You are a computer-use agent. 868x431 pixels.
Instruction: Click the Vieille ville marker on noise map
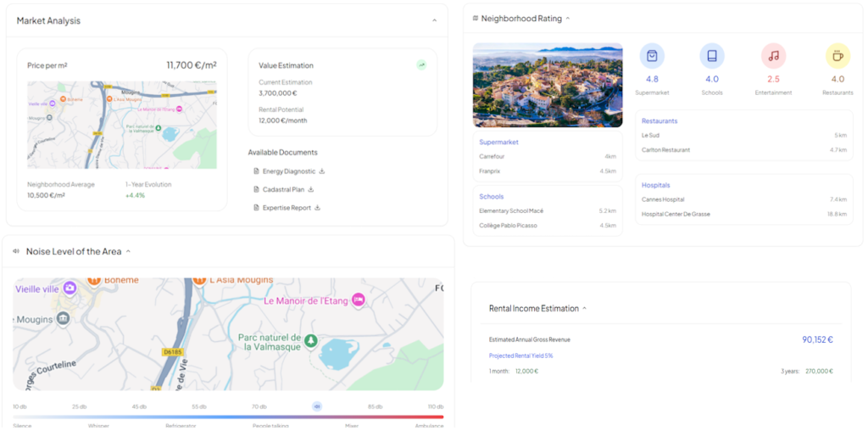[x=70, y=288]
